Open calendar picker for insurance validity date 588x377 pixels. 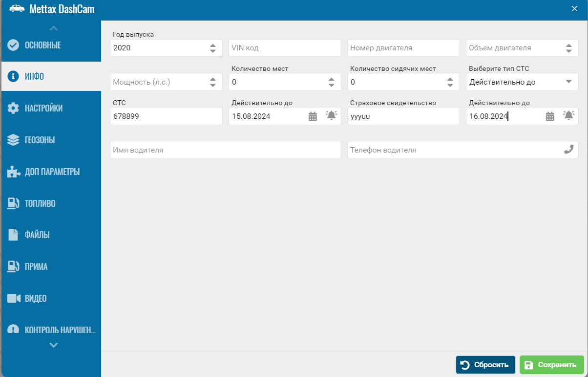tap(550, 116)
